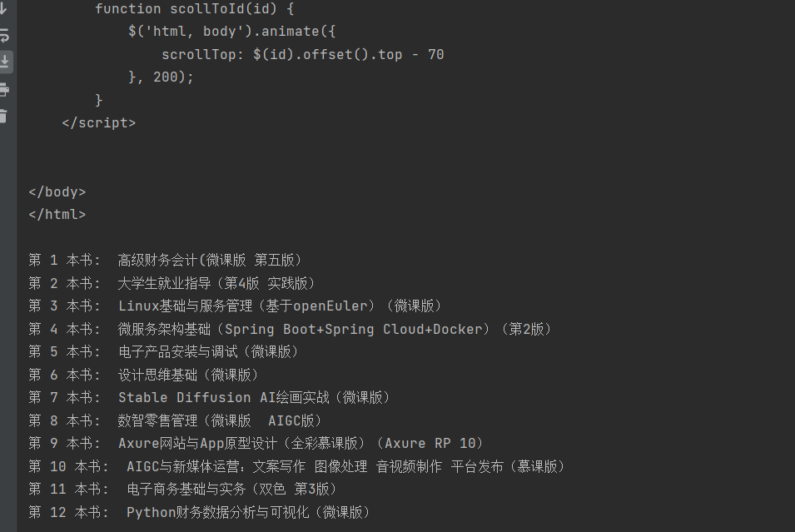Click the 设计思维基础 output line
This screenshot has height=532, width=795.
point(189,375)
